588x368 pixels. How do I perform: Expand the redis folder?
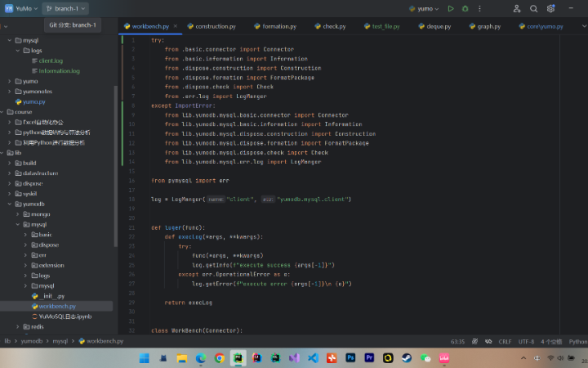coord(18,326)
